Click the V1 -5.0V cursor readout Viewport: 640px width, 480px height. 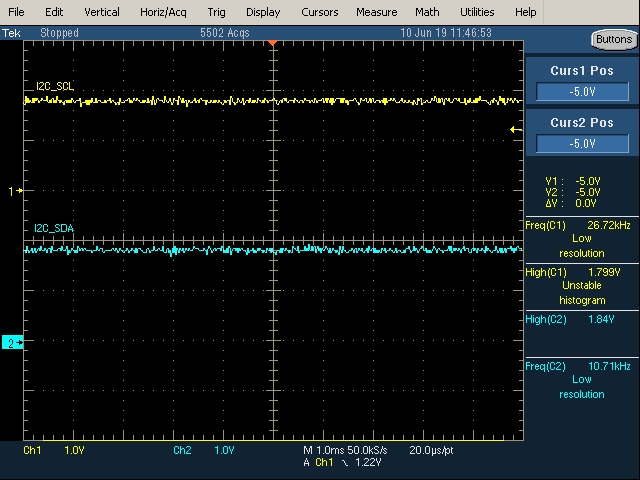(573, 181)
